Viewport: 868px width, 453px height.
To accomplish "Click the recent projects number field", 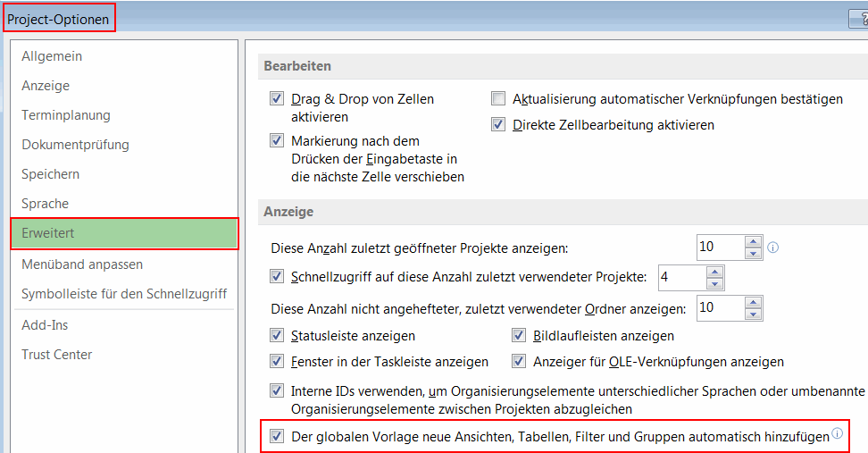I will click(719, 247).
